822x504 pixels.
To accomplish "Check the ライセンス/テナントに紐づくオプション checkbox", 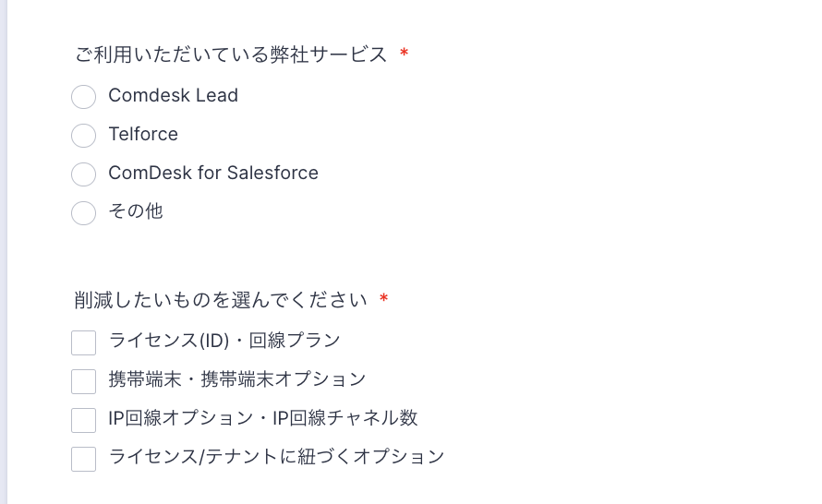I will 84,459.
